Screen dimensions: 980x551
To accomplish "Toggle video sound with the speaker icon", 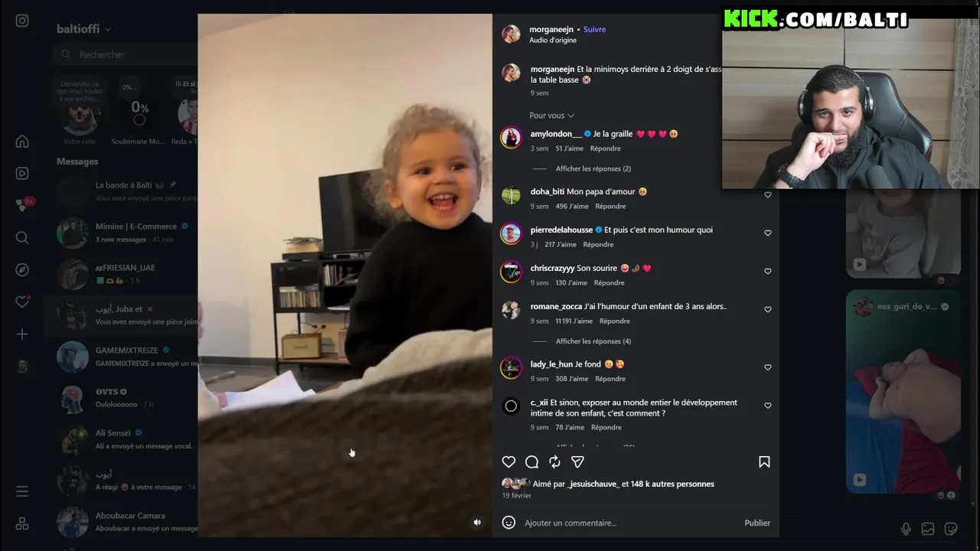I will tap(477, 523).
